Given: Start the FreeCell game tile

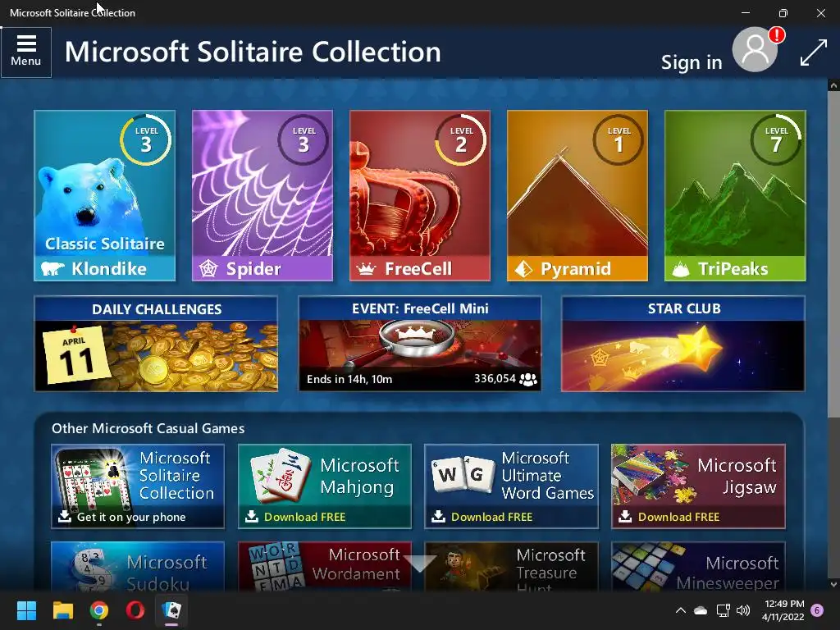Looking at the screenshot, I should click(420, 195).
